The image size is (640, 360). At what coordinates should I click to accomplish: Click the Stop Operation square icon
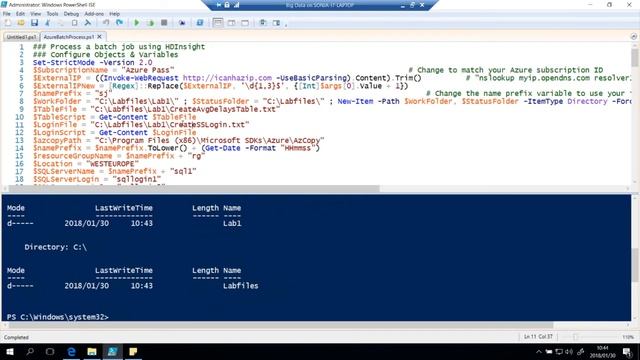[164, 23]
